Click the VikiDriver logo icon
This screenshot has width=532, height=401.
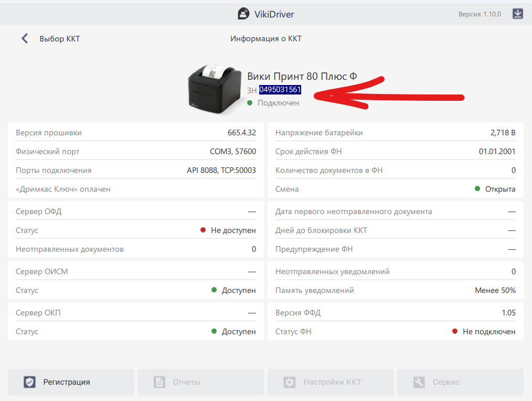pyautogui.click(x=243, y=14)
